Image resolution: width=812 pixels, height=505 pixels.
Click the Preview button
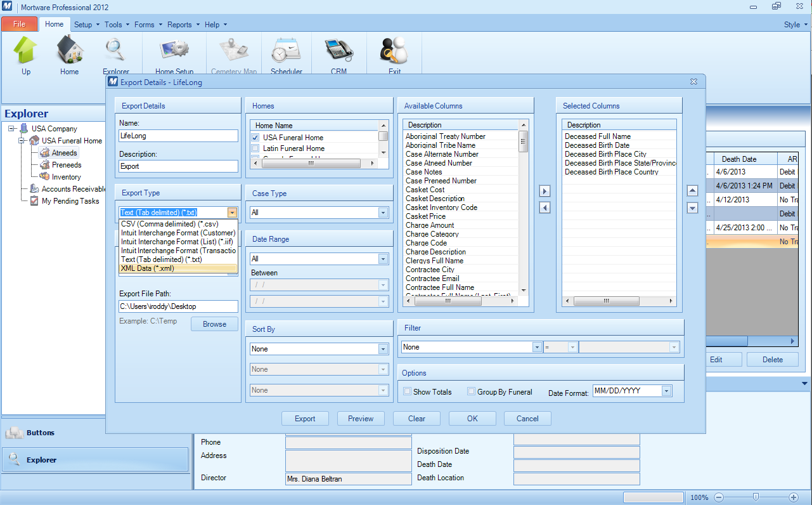[x=361, y=419]
